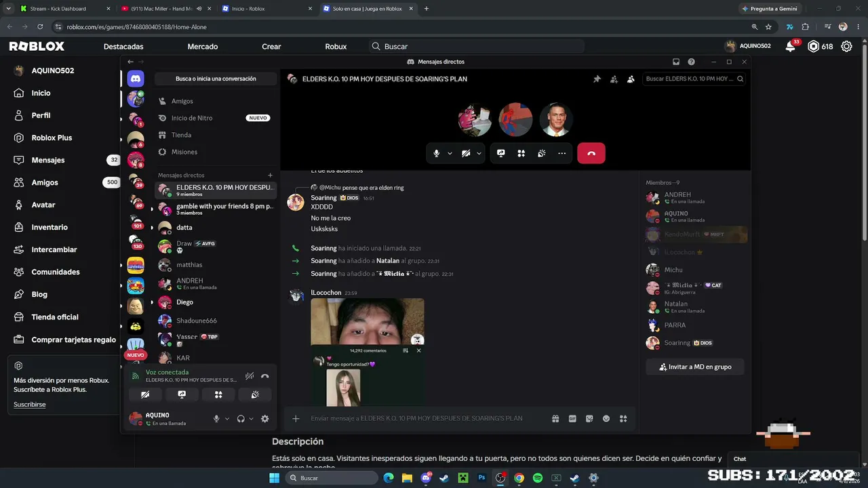The height and width of the screenshot is (488, 868).
Task: Turn on the camera in call controls
Action: (466, 153)
